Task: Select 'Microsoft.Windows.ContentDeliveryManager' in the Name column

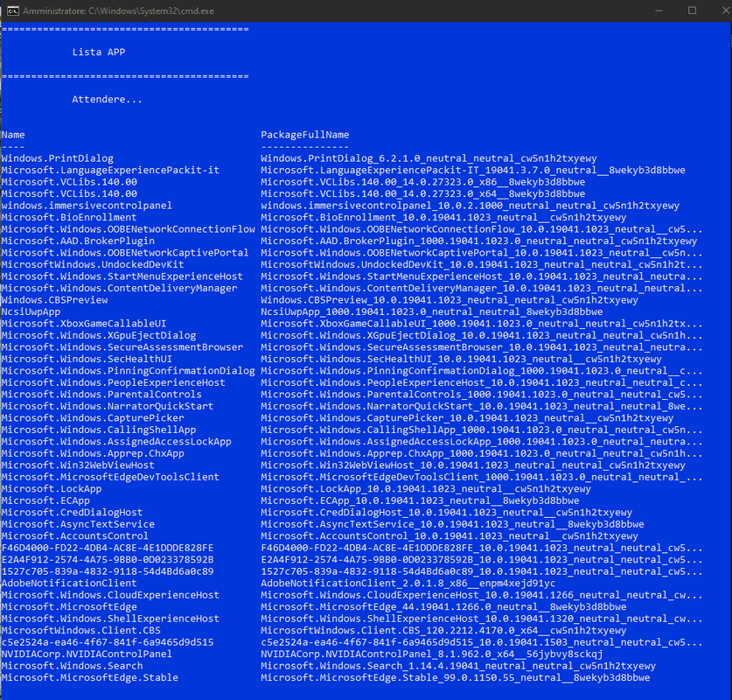Action: tap(119, 288)
